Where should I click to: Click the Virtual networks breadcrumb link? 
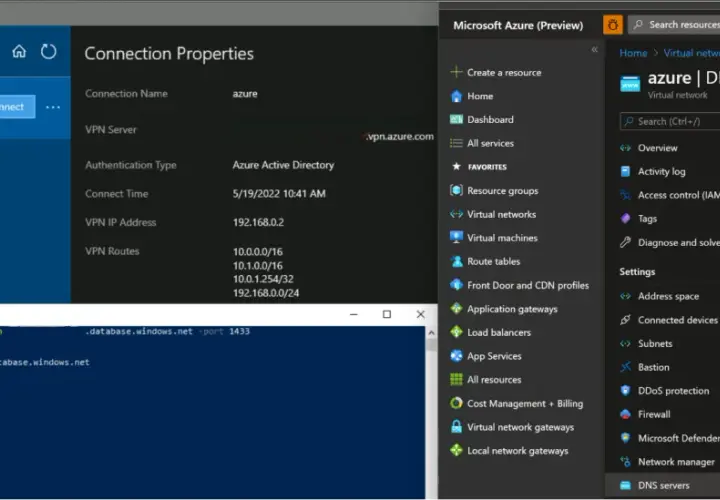click(x=692, y=53)
